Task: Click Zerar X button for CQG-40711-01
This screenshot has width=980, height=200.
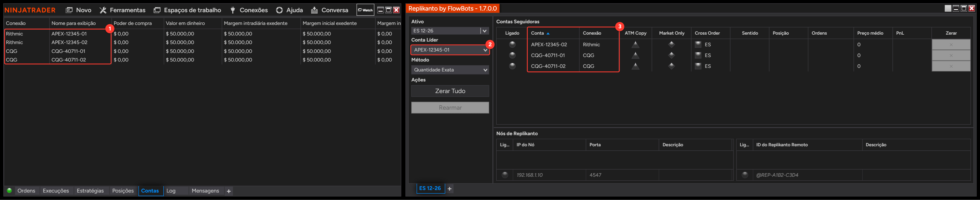Action: (x=951, y=55)
